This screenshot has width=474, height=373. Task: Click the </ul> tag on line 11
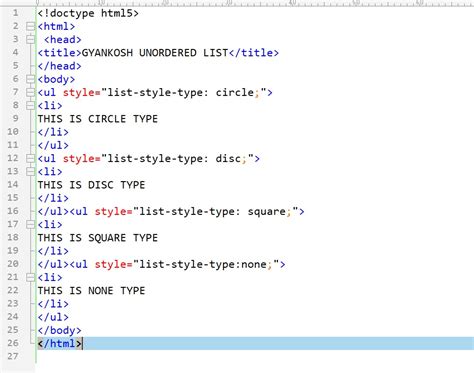[x=53, y=145]
